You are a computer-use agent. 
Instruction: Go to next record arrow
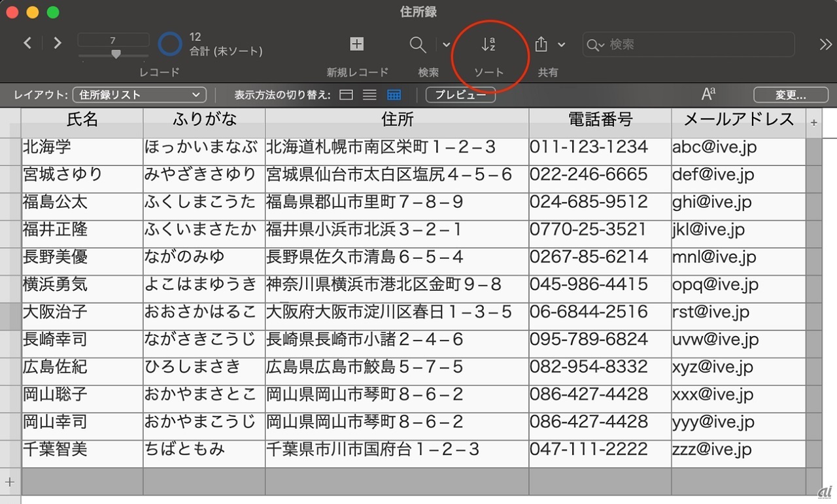point(58,43)
